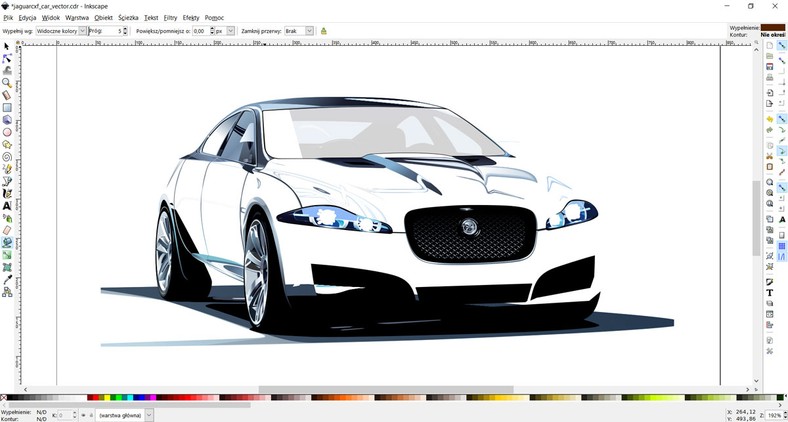Open the Filtry menu
This screenshot has width=788, height=422.
point(170,18)
